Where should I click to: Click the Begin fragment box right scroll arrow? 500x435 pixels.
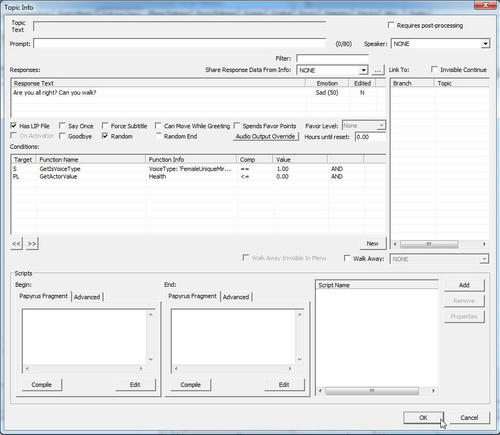141,369
